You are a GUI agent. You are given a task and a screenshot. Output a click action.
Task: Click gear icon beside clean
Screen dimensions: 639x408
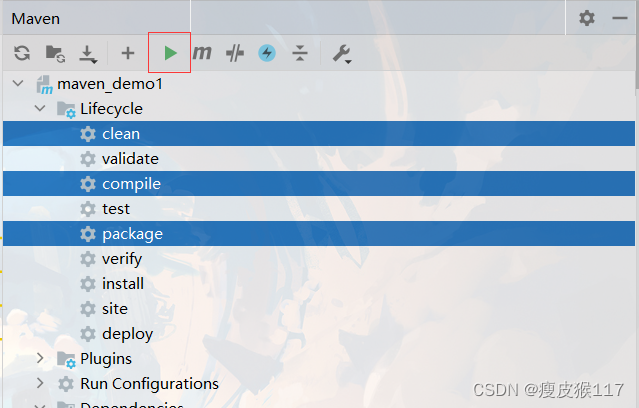pyautogui.click(x=88, y=134)
